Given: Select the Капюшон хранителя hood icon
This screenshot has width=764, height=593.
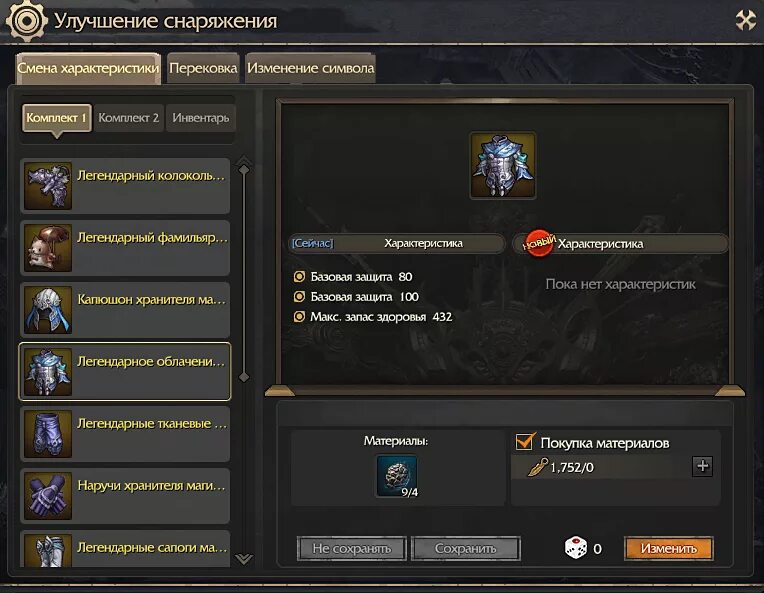Looking at the screenshot, I should (48, 310).
